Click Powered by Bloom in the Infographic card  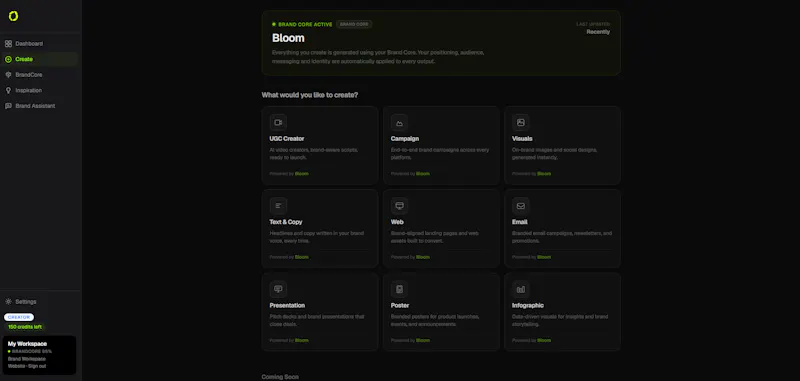532,341
